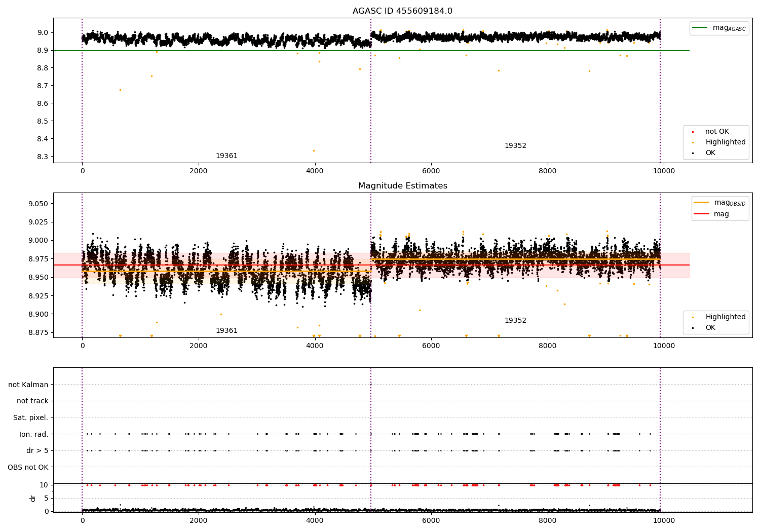Click the 'not Kalman' row label
This screenshot has height=532, width=760.
[x=28, y=385]
